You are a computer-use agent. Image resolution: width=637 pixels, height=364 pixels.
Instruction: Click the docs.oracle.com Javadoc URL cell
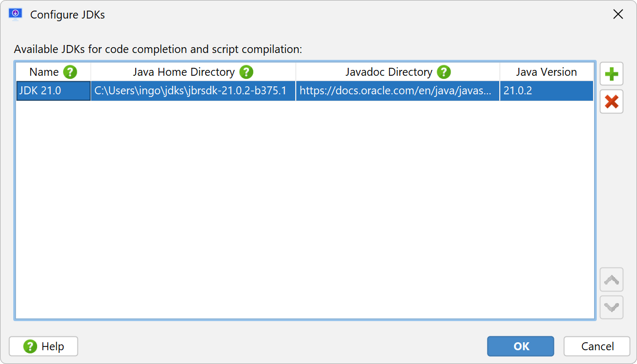click(x=397, y=91)
